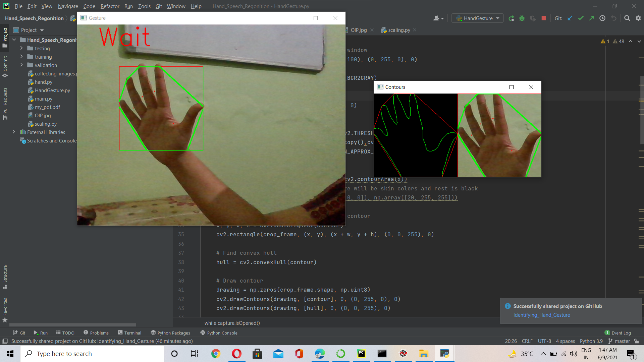The image size is (644, 362).
Task: Push to remote with the green arrow icon
Action: (x=592, y=18)
